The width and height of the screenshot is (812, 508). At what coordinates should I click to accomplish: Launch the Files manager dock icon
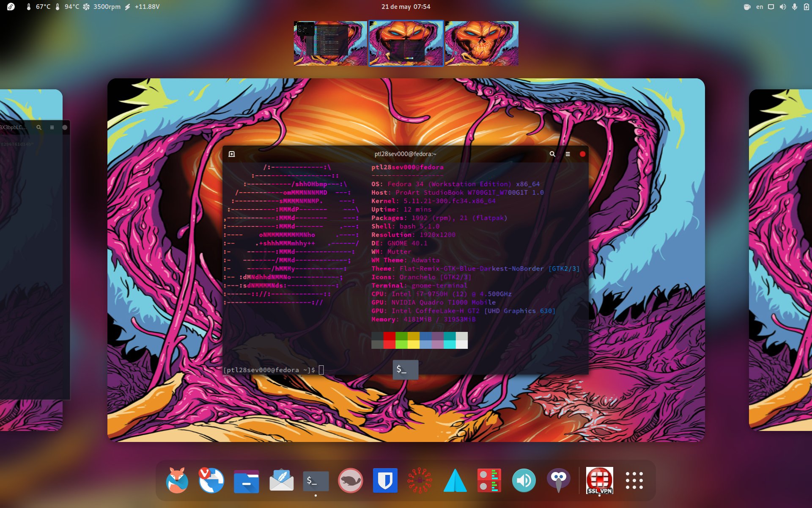pos(246,481)
